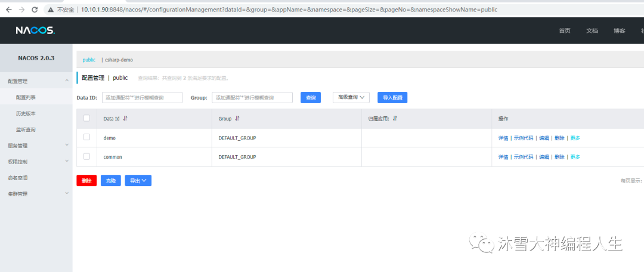Click 更多 in the common row

pos(575,157)
